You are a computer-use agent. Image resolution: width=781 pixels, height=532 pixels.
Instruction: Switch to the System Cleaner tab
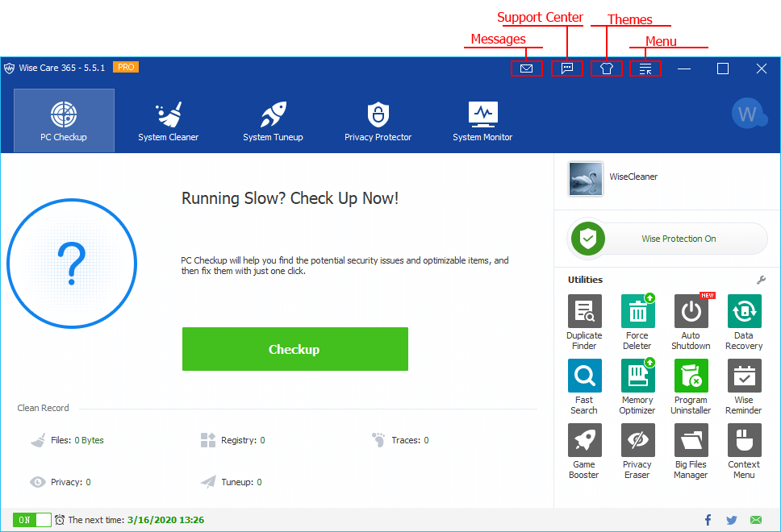click(169, 121)
